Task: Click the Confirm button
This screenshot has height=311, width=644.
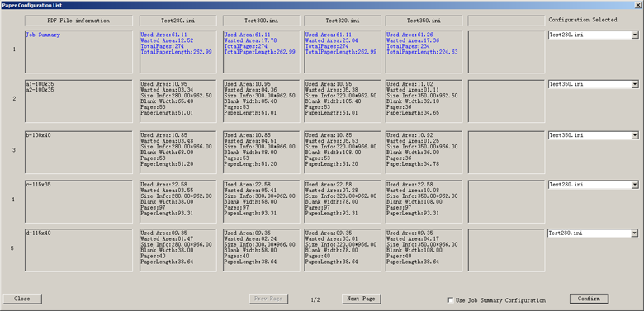Action: pyautogui.click(x=589, y=299)
